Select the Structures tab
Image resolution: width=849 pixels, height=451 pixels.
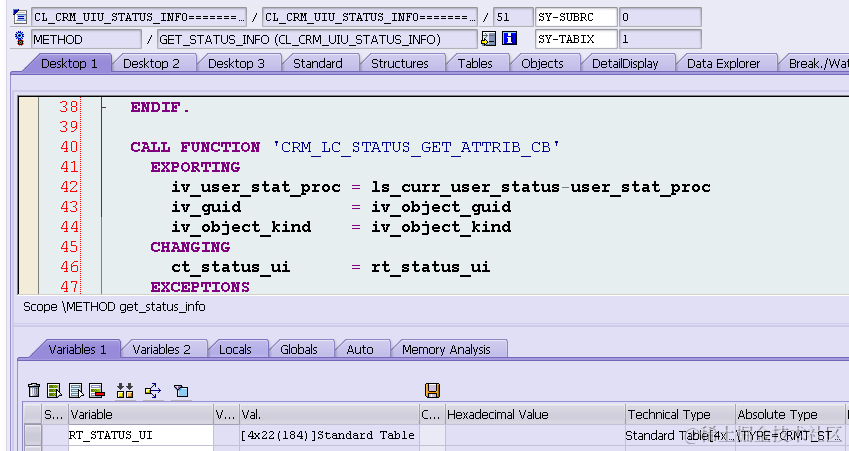pos(400,63)
